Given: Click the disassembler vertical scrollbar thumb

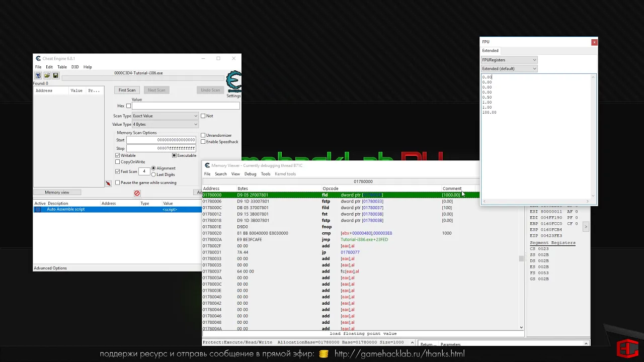Looking at the screenshot, I should [x=521, y=258].
